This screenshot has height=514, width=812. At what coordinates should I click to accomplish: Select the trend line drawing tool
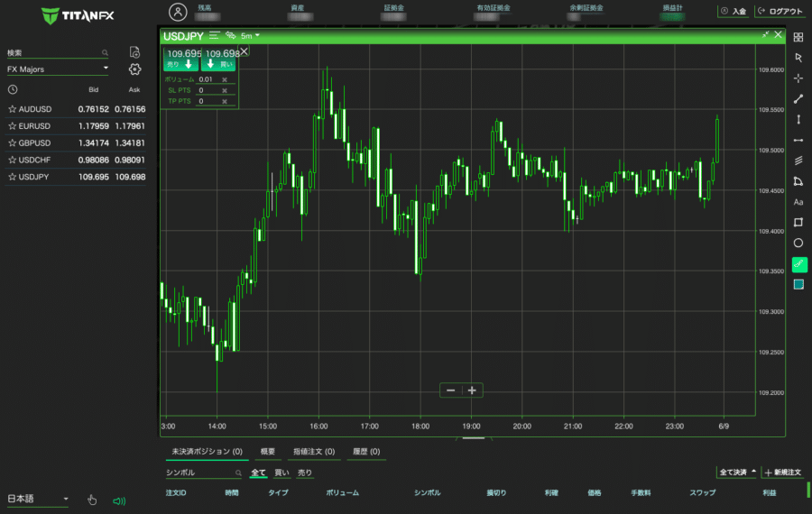[798, 99]
